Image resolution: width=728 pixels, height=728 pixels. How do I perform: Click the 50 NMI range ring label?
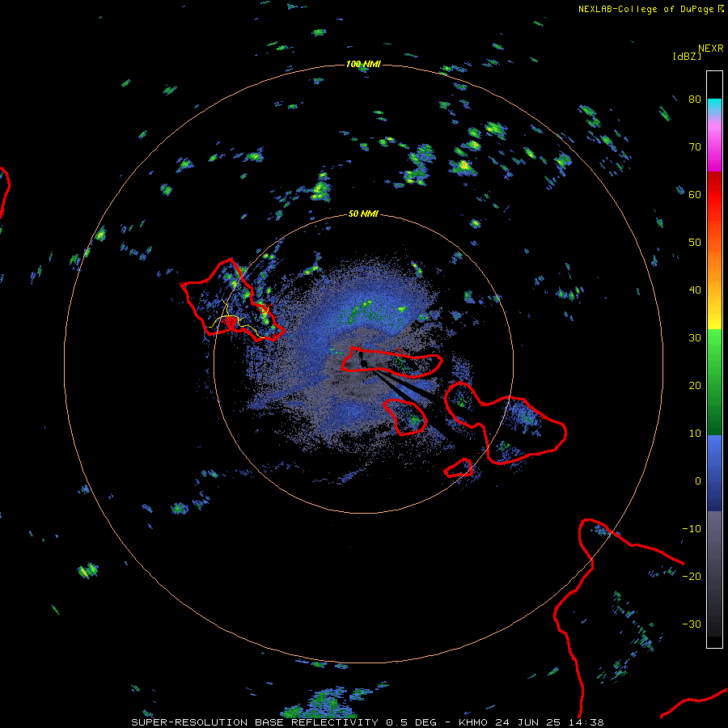(363, 214)
